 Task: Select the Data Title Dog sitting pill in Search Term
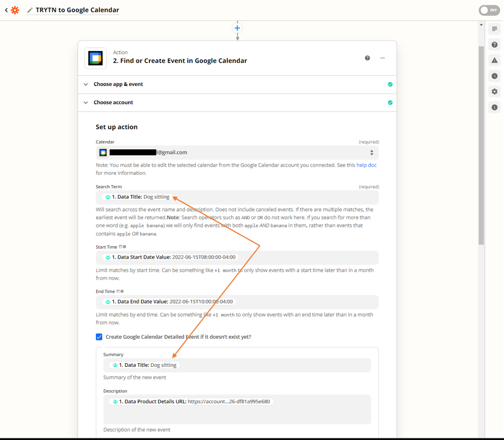138,196
